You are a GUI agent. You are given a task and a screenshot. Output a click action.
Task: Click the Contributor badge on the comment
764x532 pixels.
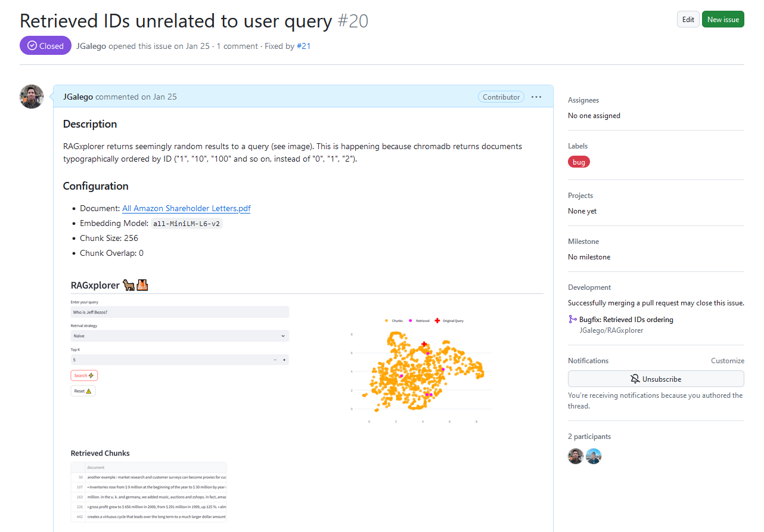click(x=501, y=97)
